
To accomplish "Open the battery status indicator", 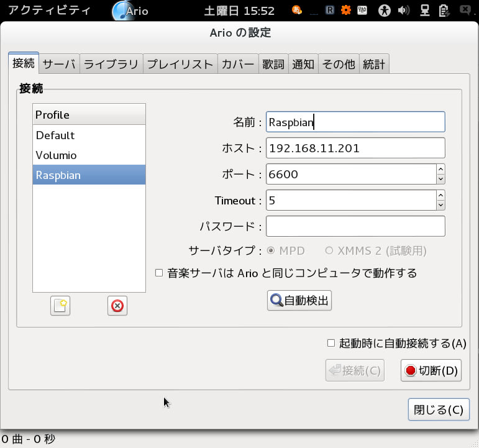I will coord(444,11).
